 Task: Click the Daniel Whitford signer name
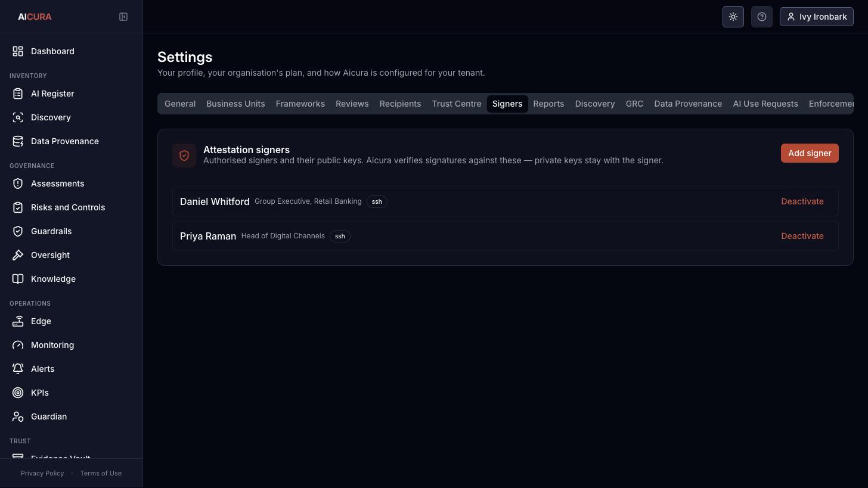215,201
